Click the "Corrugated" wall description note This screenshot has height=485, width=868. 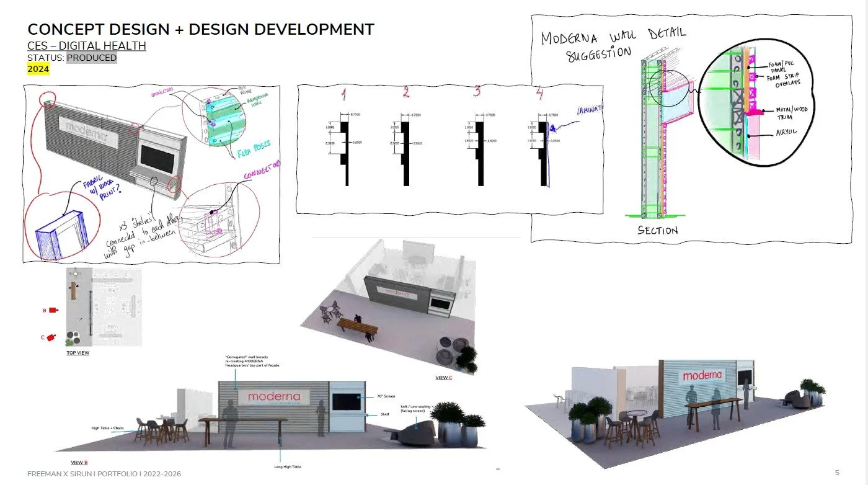(x=252, y=362)
